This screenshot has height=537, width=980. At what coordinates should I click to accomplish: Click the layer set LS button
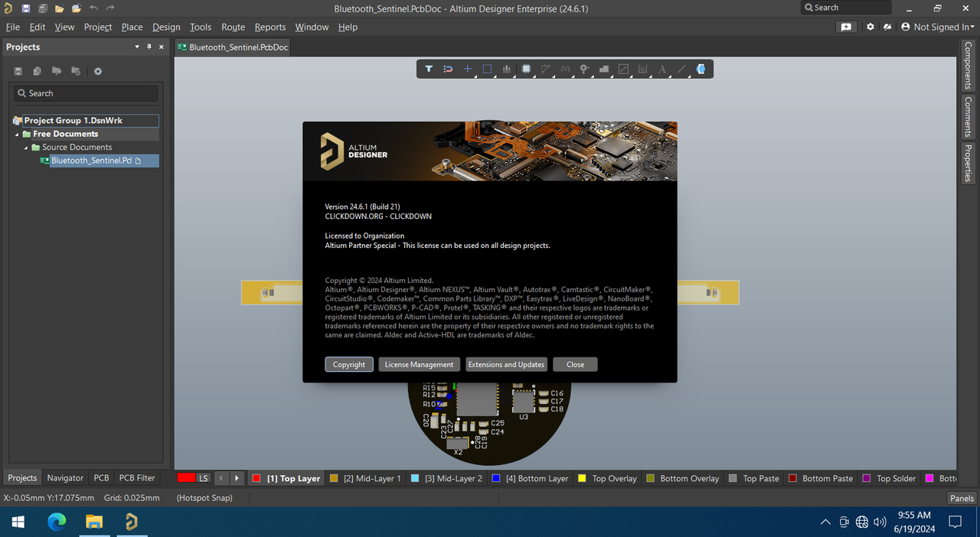pos(203,478)
